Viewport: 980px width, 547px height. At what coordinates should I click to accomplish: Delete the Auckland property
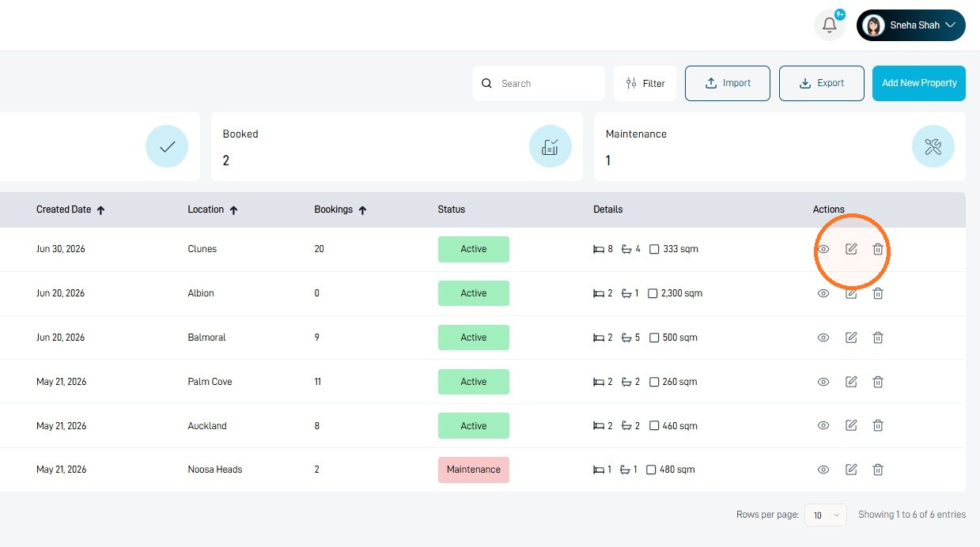coord(878,425)
